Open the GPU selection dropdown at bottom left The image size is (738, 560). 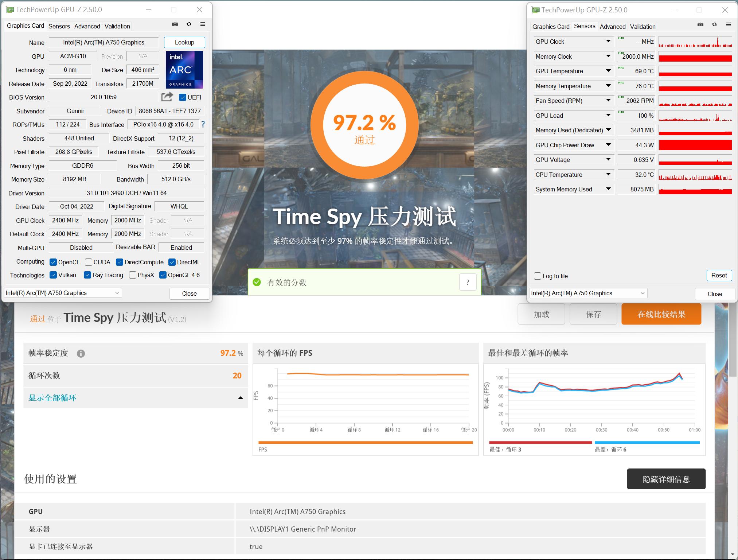(x=62, y=292)
